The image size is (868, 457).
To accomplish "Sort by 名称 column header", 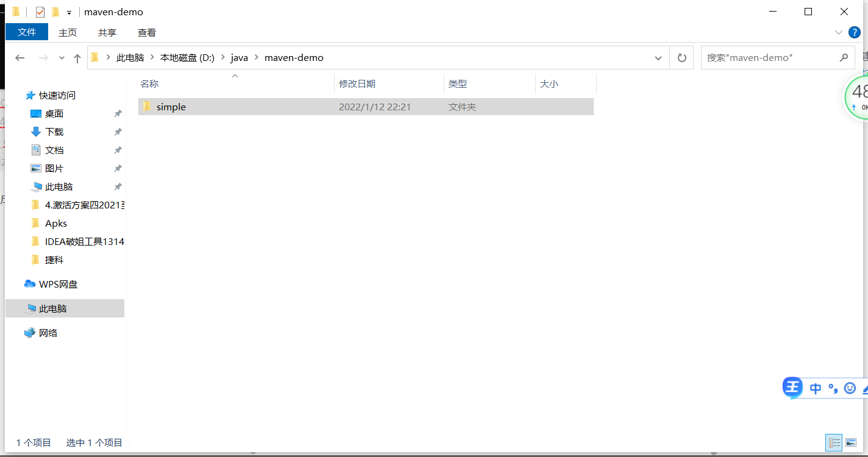I will click(149, 84).
